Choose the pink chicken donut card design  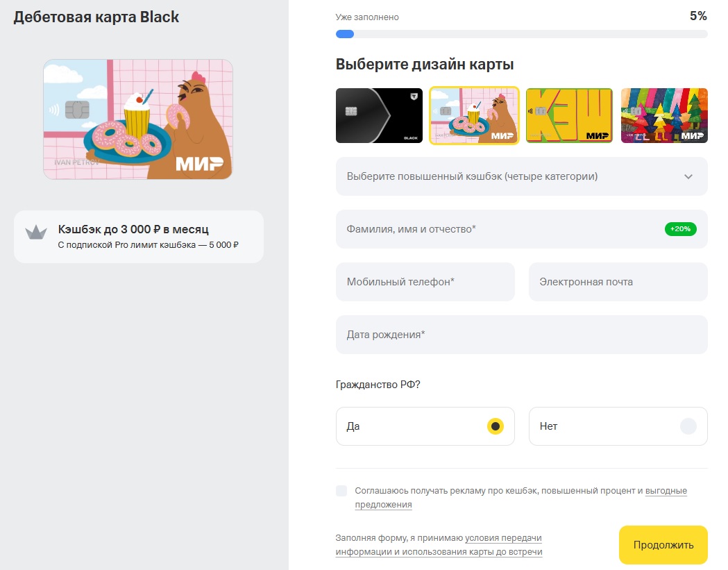[474, 115]
